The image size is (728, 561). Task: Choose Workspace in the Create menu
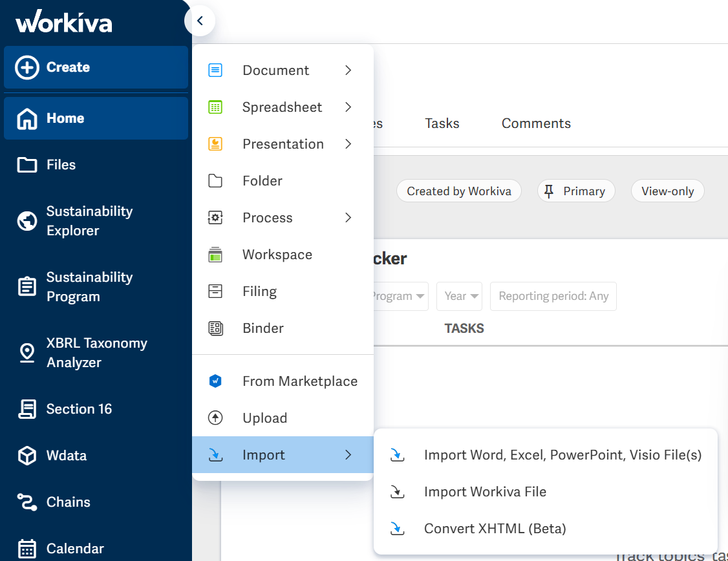click(x=283, y=254)
